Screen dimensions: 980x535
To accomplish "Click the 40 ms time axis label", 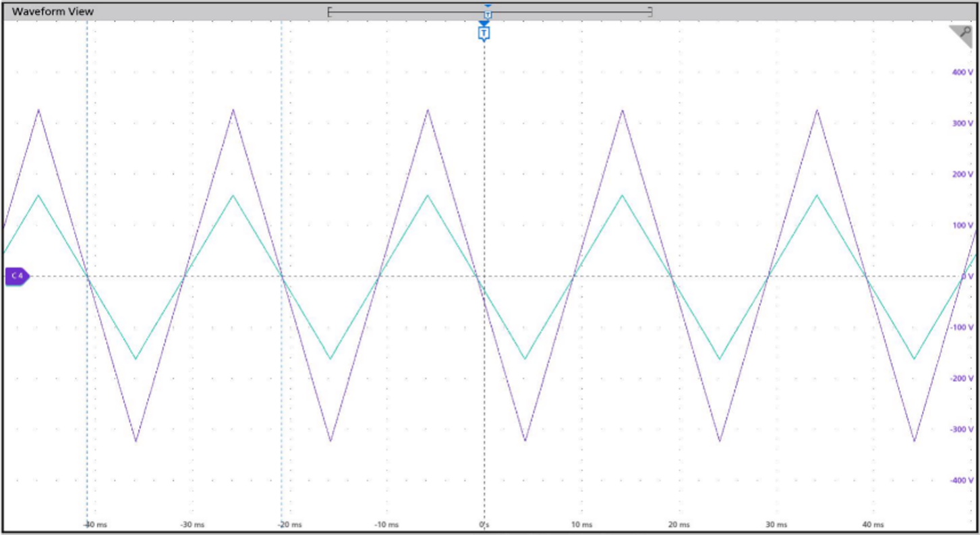I will pyautogui.click(x=873, y=524).
